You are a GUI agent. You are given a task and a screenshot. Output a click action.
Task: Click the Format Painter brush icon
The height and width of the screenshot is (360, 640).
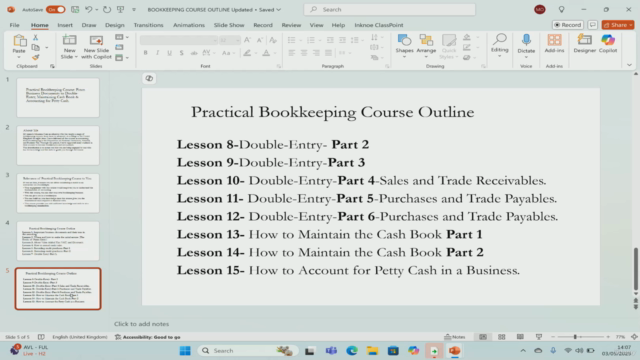click(36, 58)
